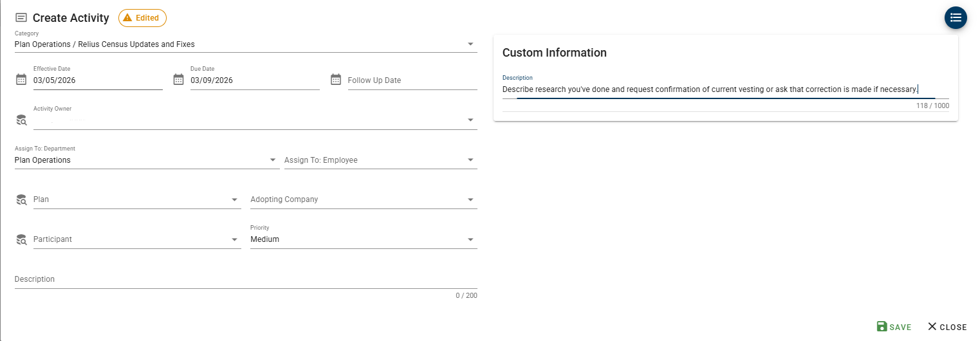Click the Follow Up Date field
The image size is (980, 341).
click(x=412, y=80)
